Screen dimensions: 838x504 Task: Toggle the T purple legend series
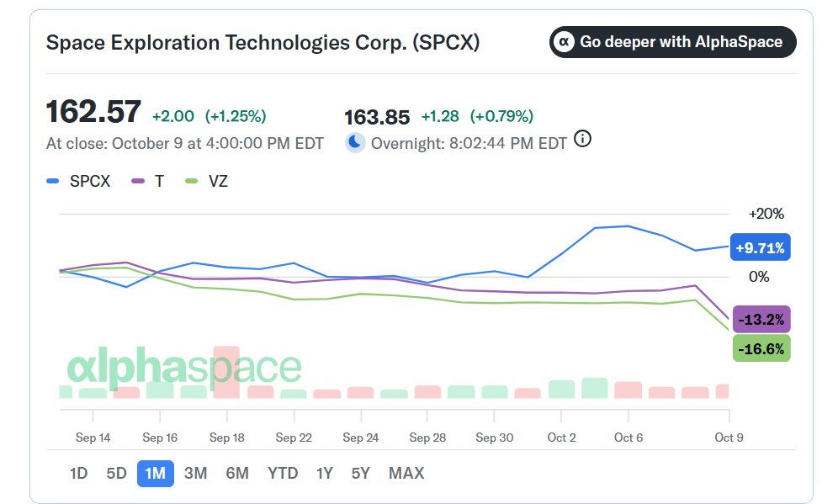(x=147, y=181)
